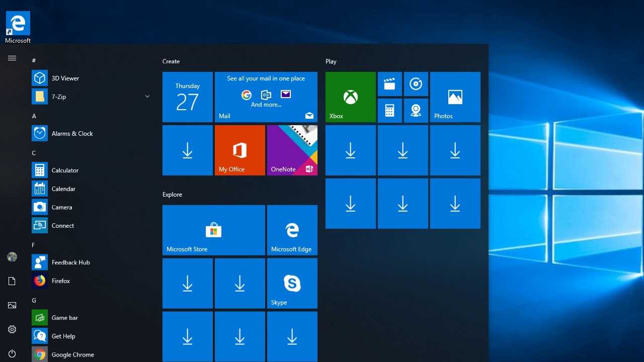
Task: Open the My Office tile
Action: (x=240, y=150)
